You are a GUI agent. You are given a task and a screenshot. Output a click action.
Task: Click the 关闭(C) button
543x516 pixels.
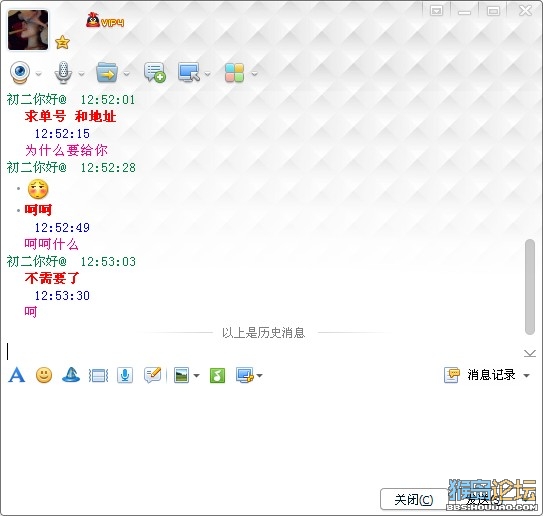tap(414, 499)
